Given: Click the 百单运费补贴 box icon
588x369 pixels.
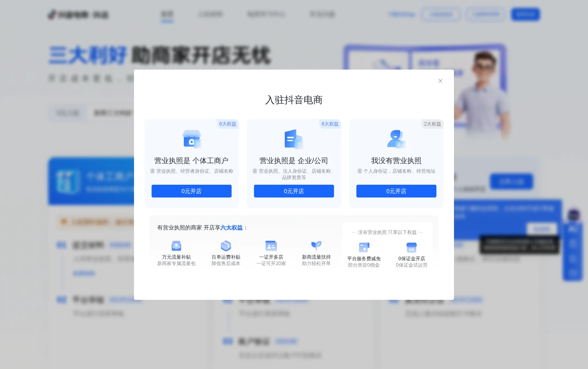Looking at the screenshot, I should click(226, 246).
